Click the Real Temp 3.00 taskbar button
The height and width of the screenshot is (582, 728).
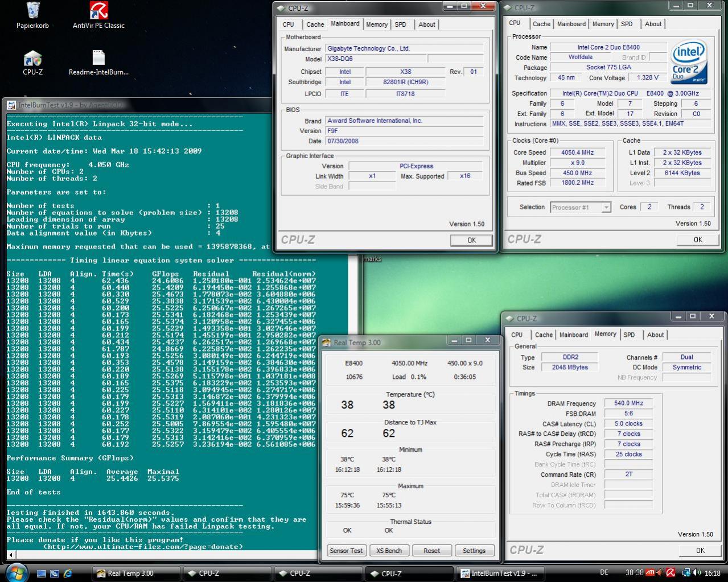coord(135,573)
